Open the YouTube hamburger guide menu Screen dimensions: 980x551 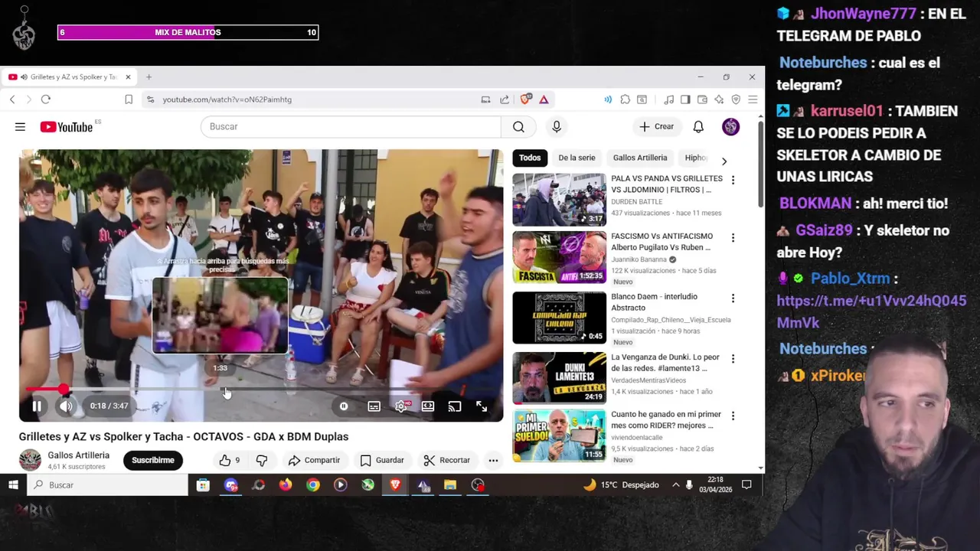coord(20,127)
